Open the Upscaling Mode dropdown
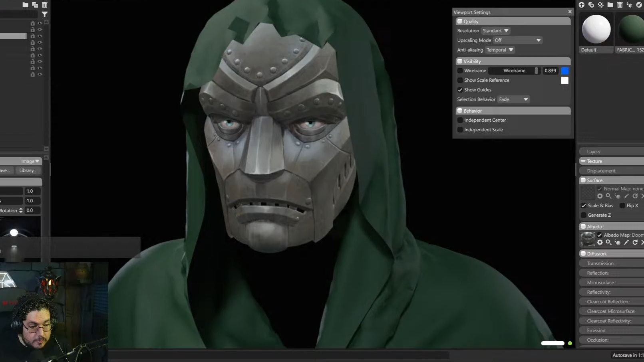Viewport: 644px width, 362px height. pos(517,40)
